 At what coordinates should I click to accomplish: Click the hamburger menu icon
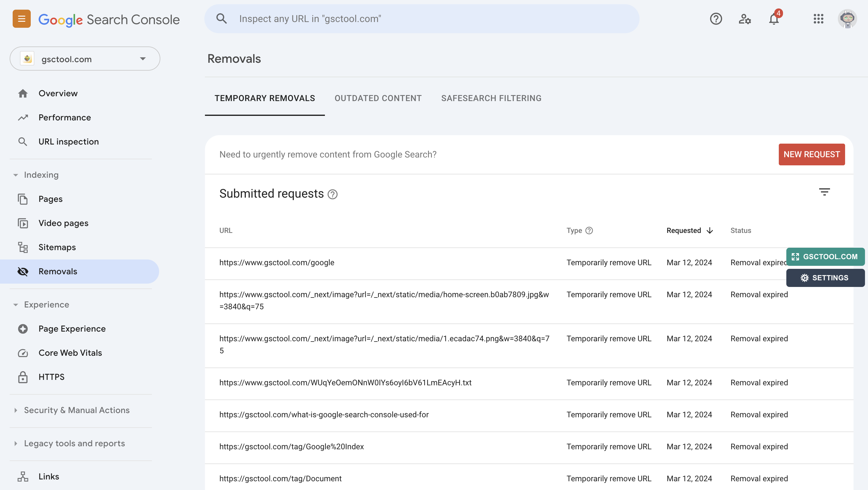(x=21, y=18)
